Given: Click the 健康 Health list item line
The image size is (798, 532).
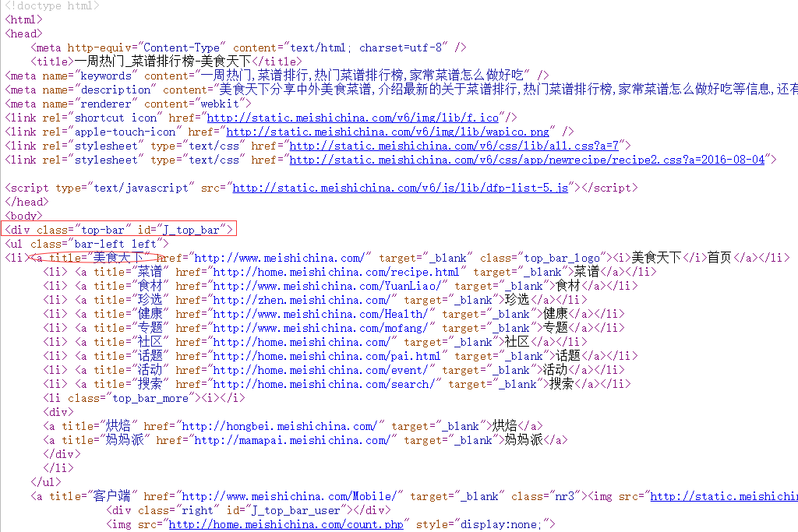Looking at the screenshot, I should (x=334, y=315).
